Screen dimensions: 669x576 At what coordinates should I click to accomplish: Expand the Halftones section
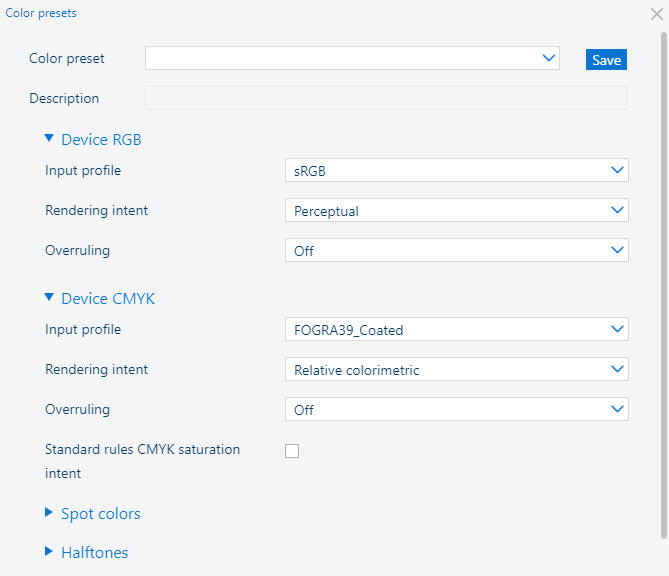point(94,552)
